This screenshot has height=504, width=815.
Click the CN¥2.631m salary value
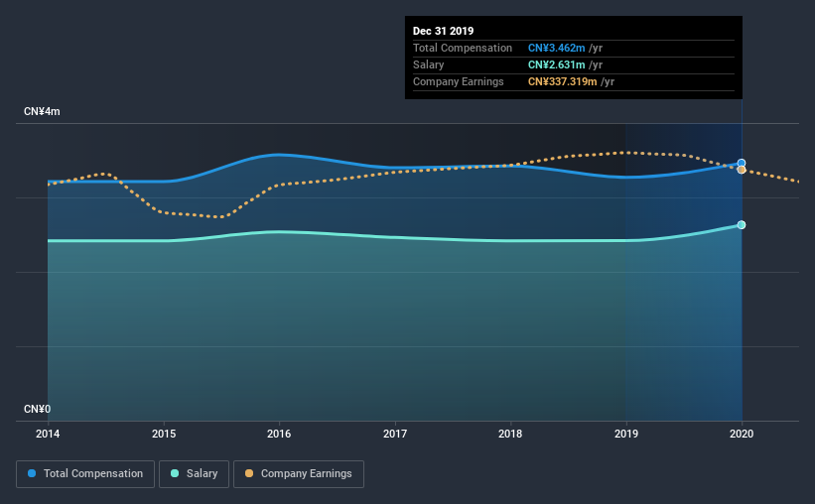pyautogui.click(x=557, y=64)
